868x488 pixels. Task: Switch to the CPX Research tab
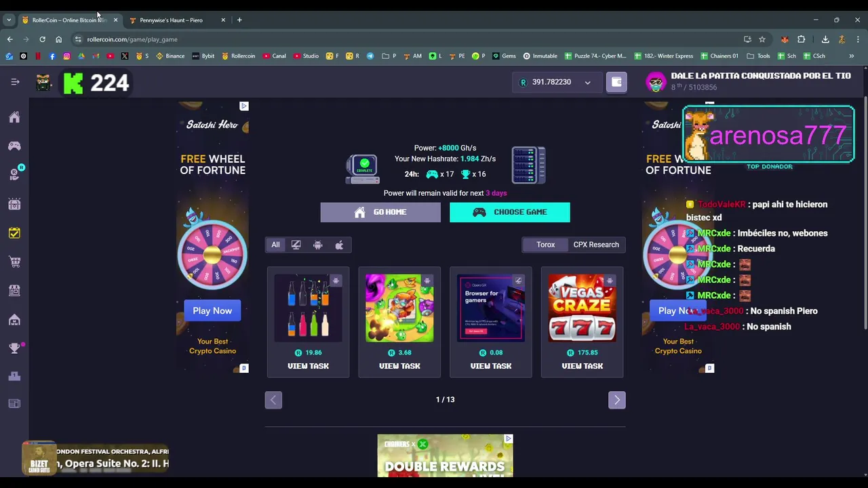click(596, 245)
